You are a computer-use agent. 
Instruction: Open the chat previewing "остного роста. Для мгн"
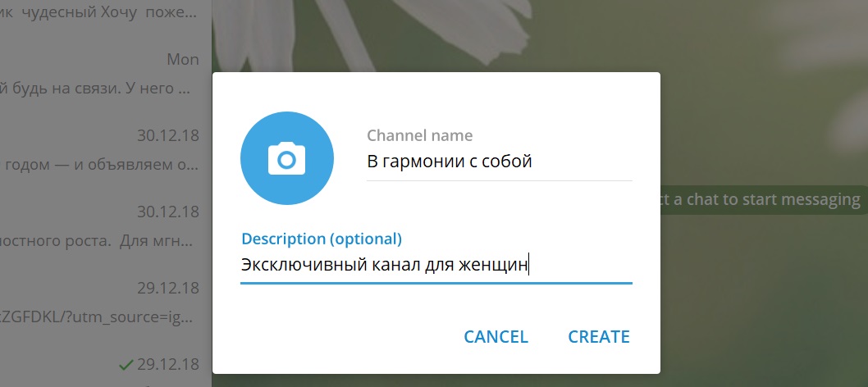point(98,242)
